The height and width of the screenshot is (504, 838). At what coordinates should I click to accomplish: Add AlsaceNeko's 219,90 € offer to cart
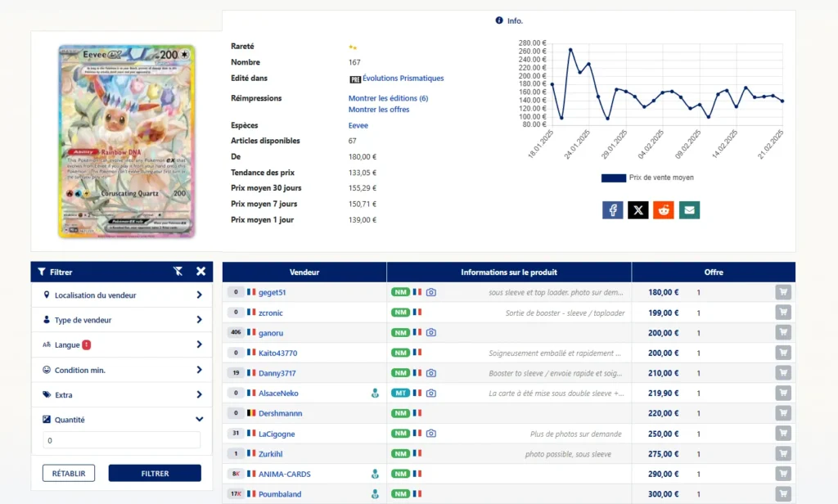pyautogui.click(x=783, y=393)
